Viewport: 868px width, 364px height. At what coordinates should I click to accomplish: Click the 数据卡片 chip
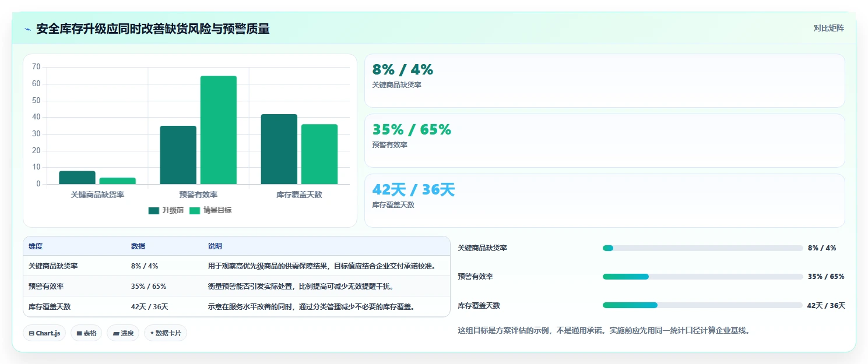pos(166,333)
